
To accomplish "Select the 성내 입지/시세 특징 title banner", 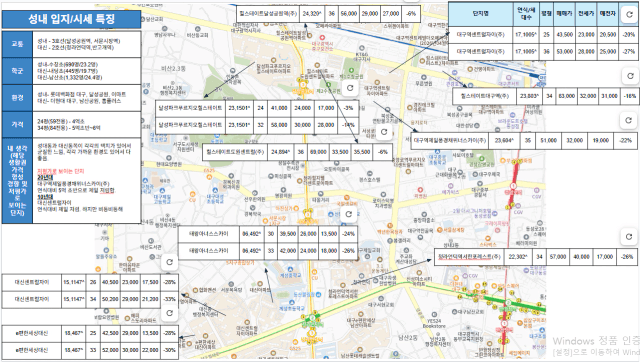I will [x=71, y=19].
